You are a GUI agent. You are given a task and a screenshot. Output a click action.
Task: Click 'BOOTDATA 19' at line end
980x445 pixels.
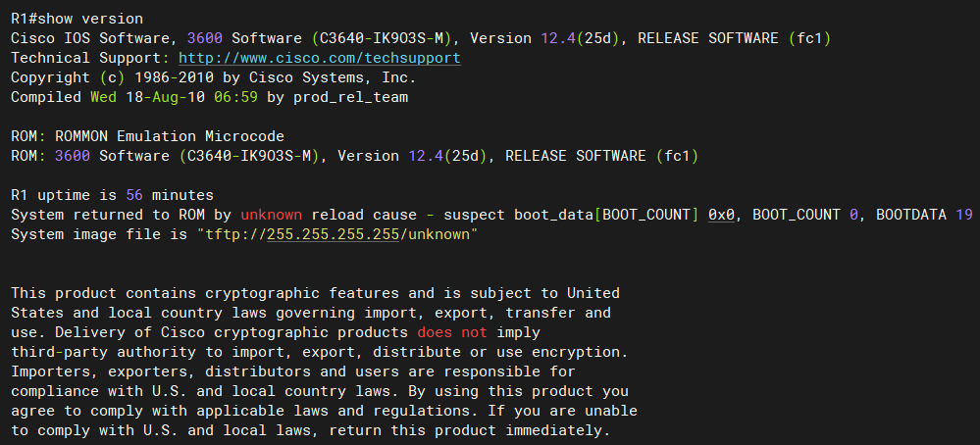[x=924, y=216]
